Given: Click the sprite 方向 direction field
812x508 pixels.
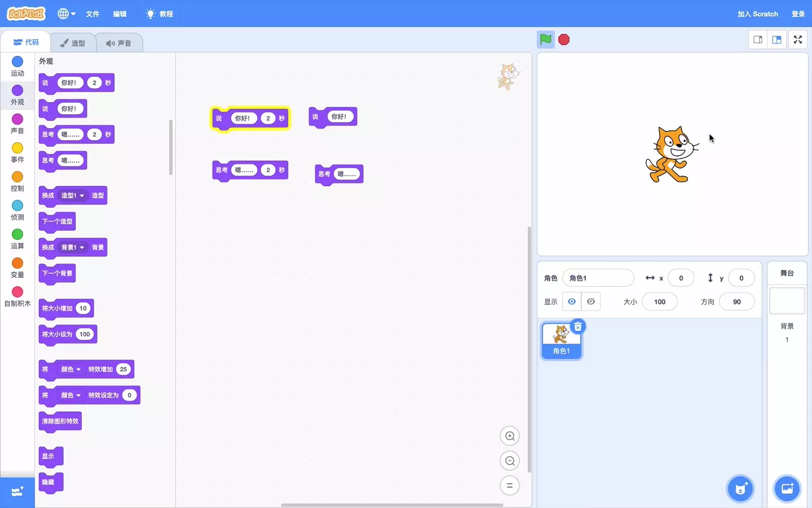Looking at the screenshot, I should (737, 301).
